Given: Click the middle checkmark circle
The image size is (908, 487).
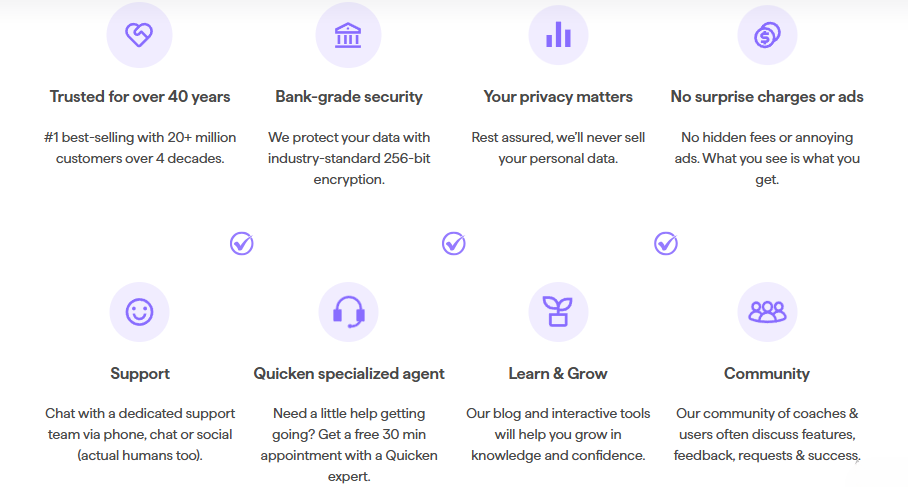Looking at the screenshot, I should tap(454, 243).
